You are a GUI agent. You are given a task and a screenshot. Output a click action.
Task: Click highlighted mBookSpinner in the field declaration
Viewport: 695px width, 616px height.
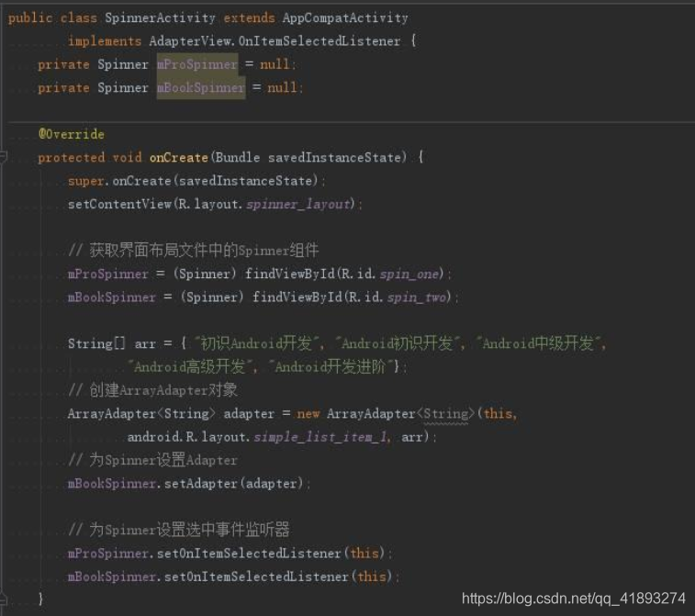click(201, 88)
